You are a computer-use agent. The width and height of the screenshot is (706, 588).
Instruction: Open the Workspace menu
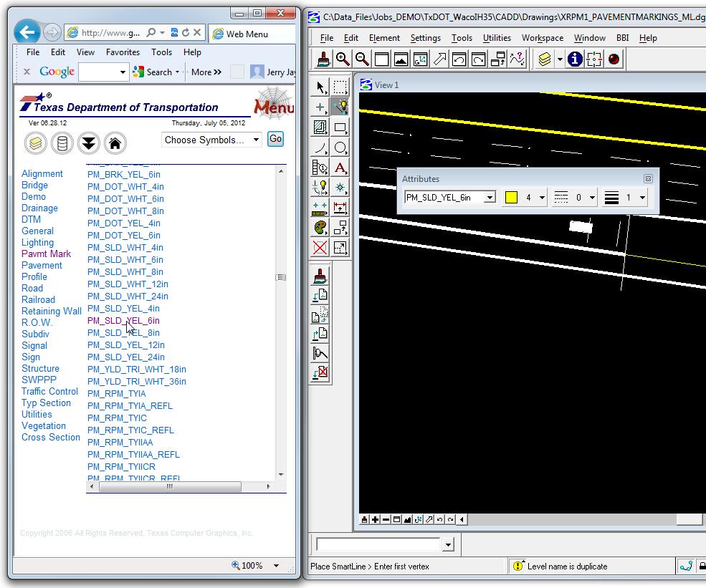(542, 38)
